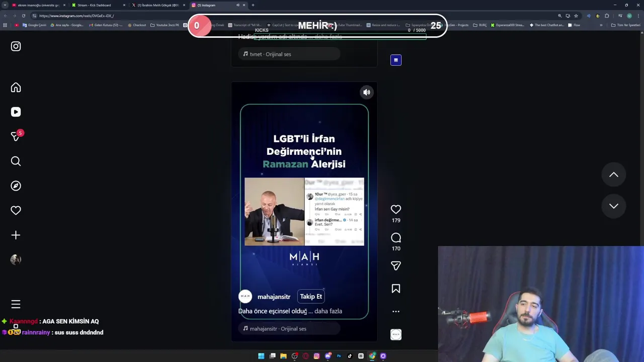The image size is (644, 362).
Task: Open CapCut from taskbar
Action: click(x=361, y=356)
